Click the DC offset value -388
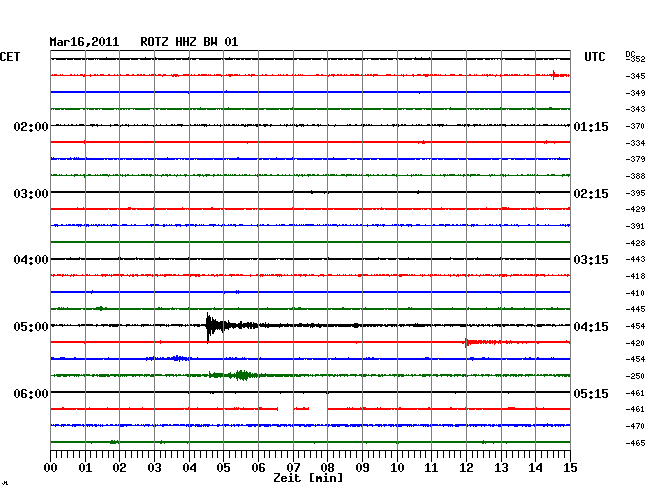Viewport: 650px width, 494px height. (x=635, y=176)
